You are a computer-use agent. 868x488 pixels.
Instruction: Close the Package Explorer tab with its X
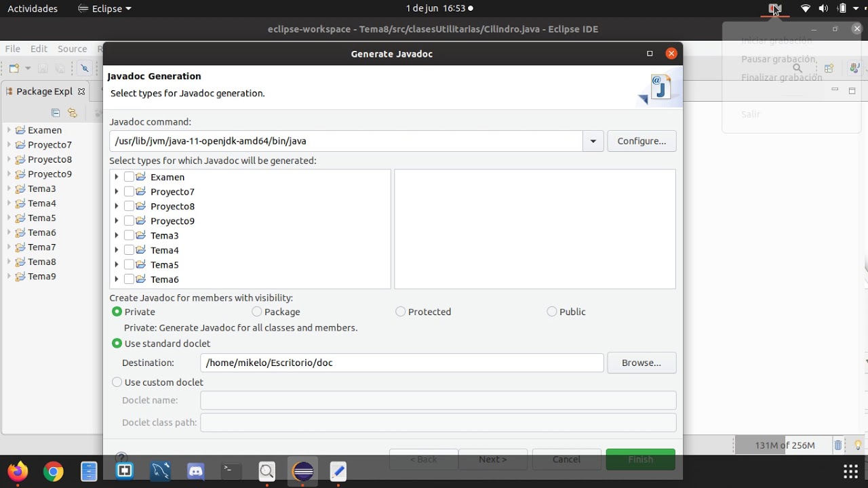tap(81, 91)
